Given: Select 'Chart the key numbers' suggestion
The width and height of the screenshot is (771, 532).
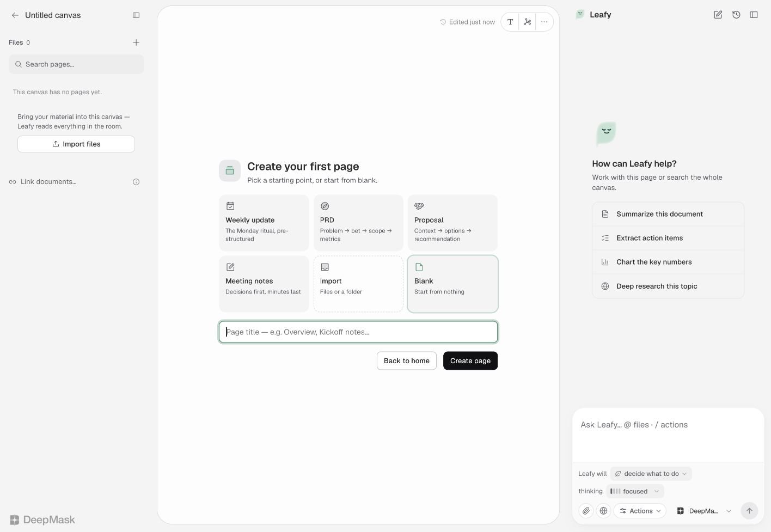Looking at the screenshot, I should tap(668, 262).
